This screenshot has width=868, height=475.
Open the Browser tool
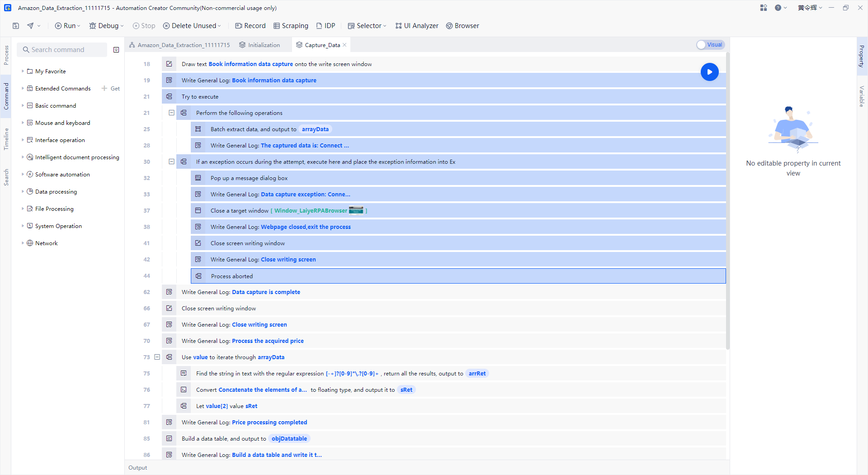[x=462, y=26]
